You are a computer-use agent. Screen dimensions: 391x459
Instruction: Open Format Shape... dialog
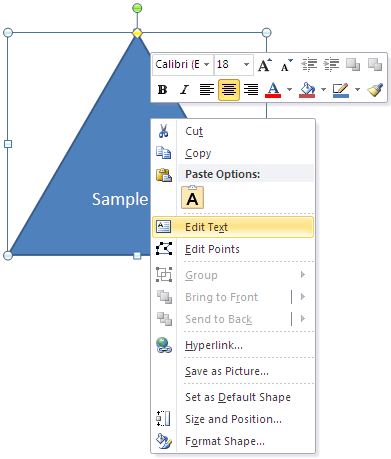pyautogui.click(x=225, y=441)
